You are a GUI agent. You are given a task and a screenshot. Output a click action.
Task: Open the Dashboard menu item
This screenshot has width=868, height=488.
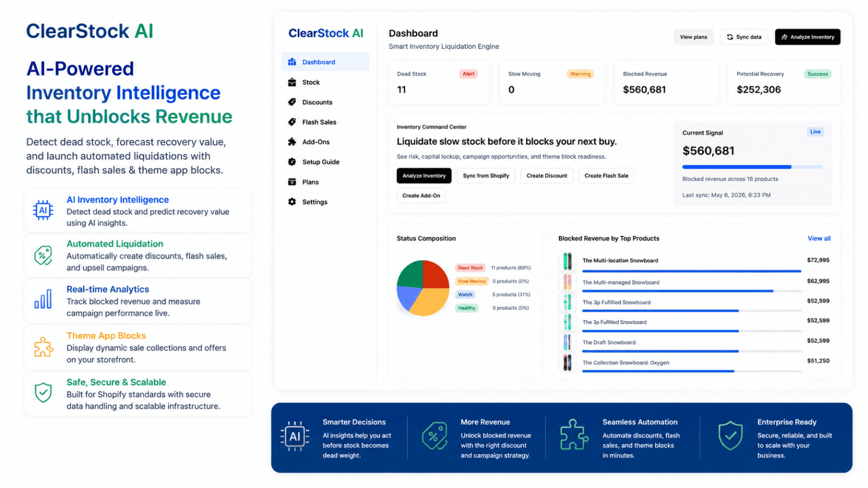[x=325, y=62]
